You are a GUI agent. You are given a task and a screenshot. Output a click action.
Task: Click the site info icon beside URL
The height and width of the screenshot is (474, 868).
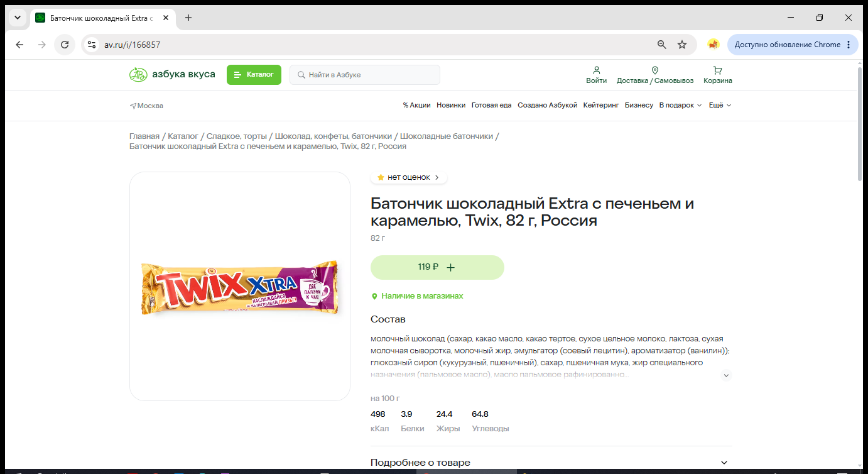tap(92, 45)
